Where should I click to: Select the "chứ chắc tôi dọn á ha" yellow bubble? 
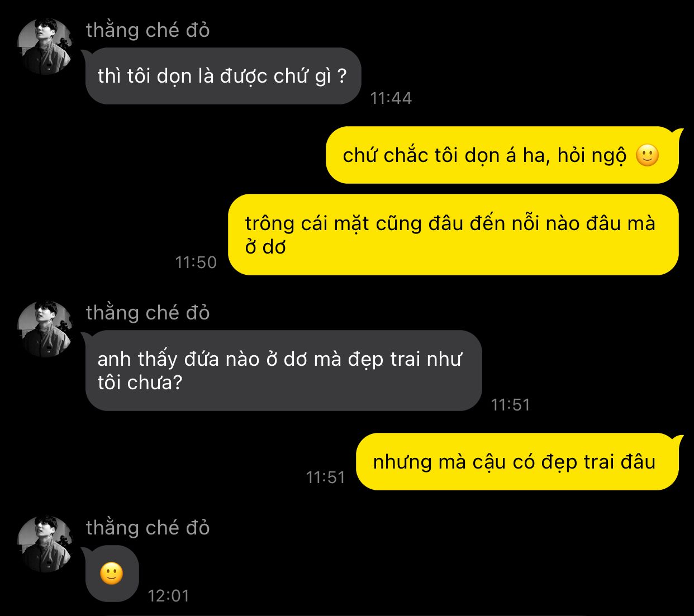502,155
